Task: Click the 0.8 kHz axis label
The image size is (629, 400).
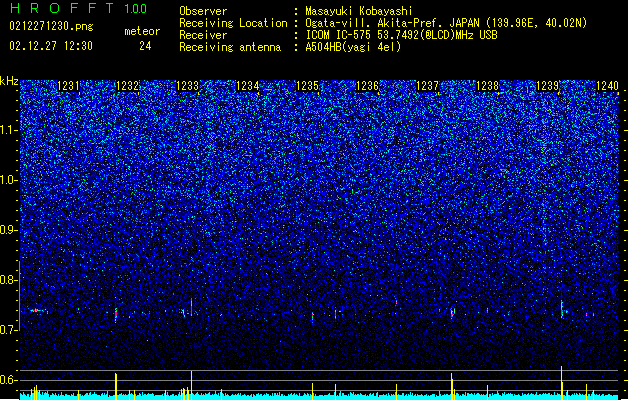Action: pos(9,280)
